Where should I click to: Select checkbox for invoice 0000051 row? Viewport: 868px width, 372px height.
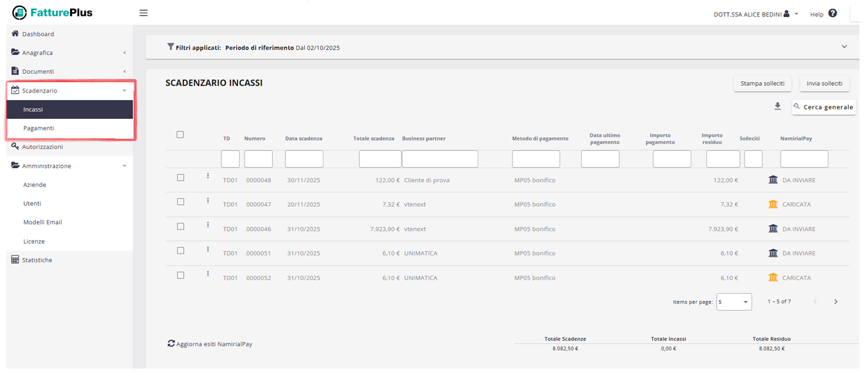click(181, 251)
